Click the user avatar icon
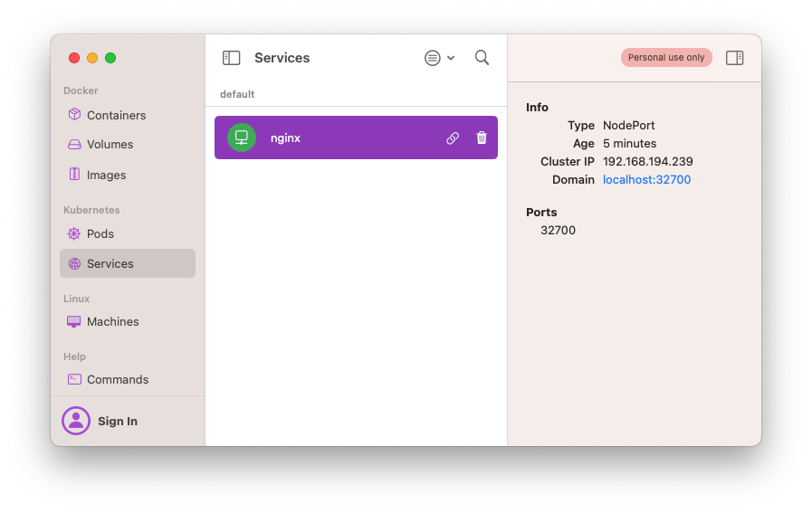This screenshot has height=513, width=812. coord(76,421)
